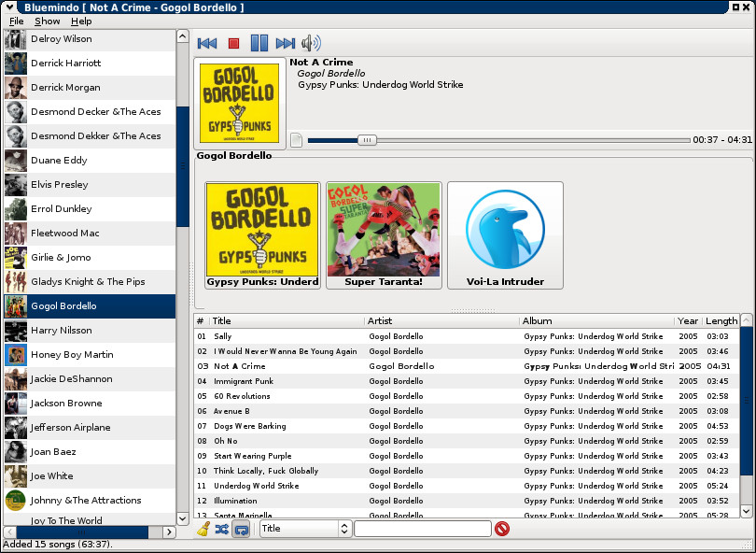
Task: Skip to the previous track
Action: 207,43
